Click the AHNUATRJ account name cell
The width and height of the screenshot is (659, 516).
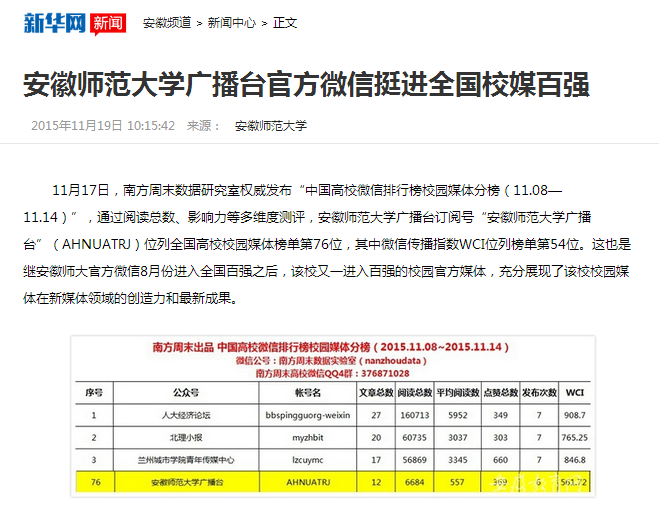[x=307, y=483]
